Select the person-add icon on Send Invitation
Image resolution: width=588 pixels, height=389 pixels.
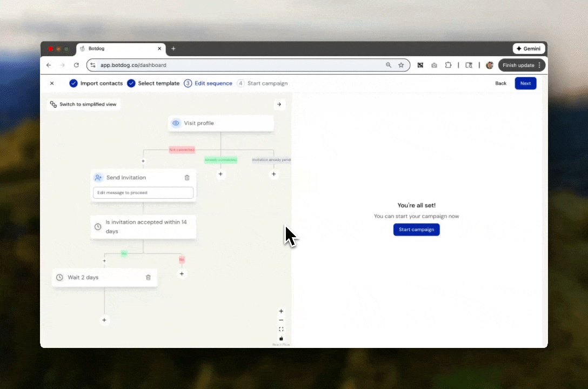pyautogui.click(x=98, y=177)
